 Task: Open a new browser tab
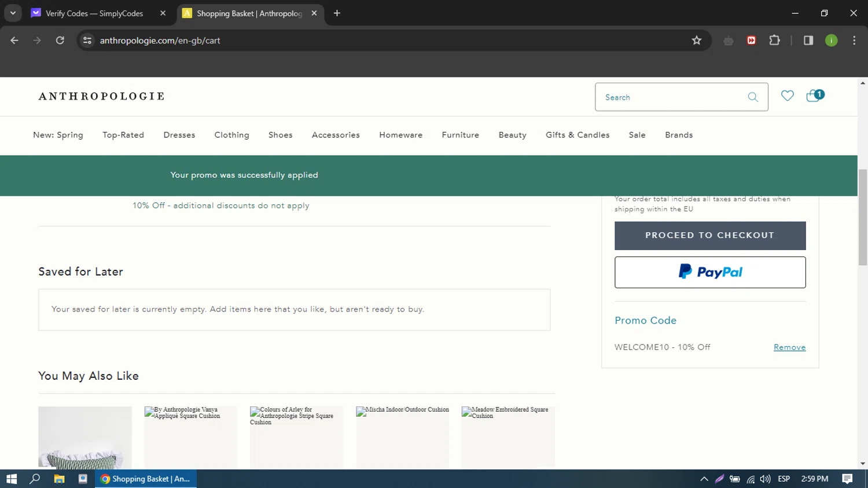pyautogui.click(x=337, y=13)
